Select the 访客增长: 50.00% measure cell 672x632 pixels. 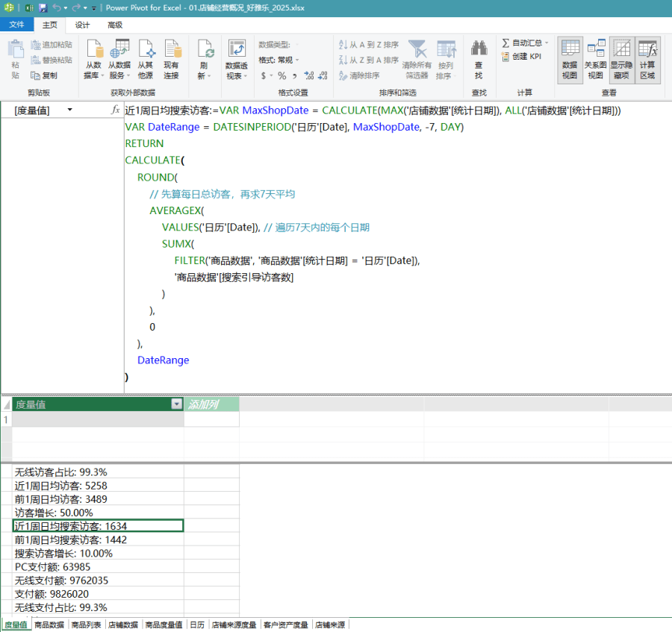tap(98, 513)
